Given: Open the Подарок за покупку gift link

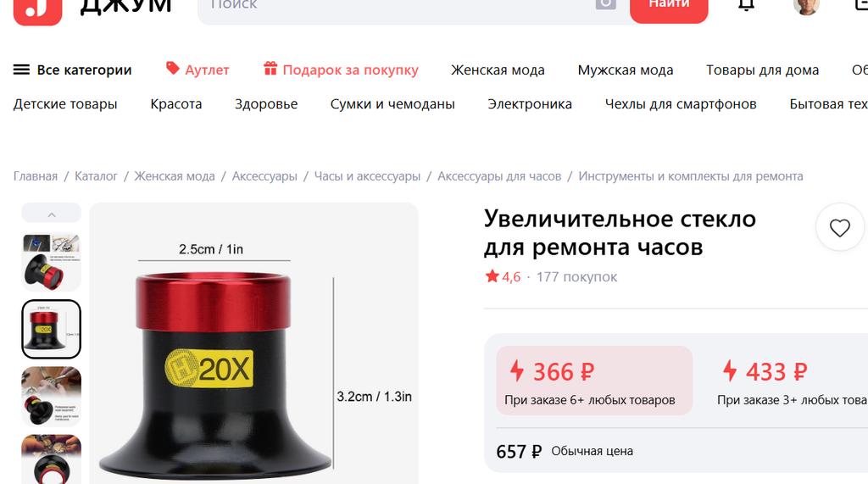Looking at the screenshot, I should point(341,70).
